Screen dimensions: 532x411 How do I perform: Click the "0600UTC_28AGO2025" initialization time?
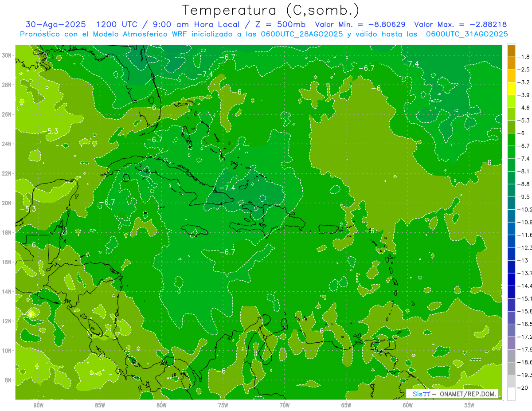(302, 34)
